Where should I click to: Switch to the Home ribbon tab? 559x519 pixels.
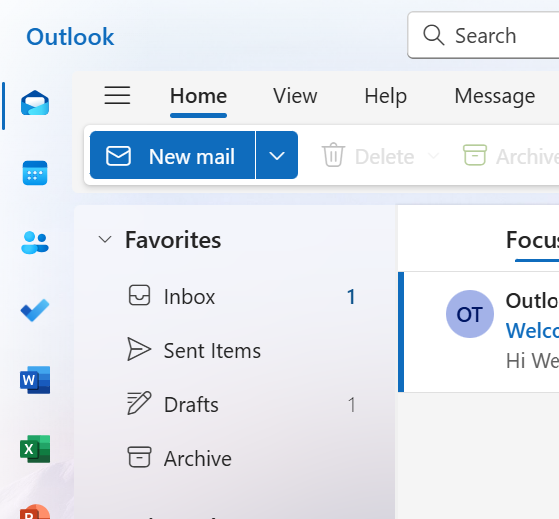pos(198,96)
